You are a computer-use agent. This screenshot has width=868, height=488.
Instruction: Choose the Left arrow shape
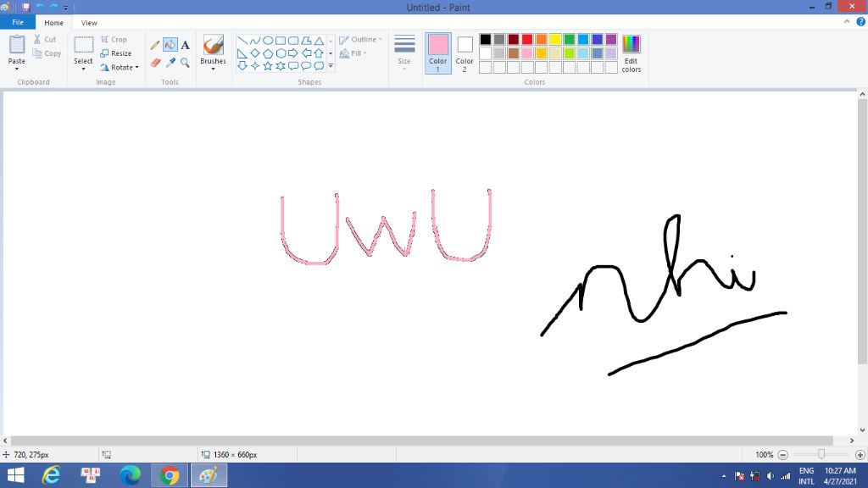coord(306,53)
